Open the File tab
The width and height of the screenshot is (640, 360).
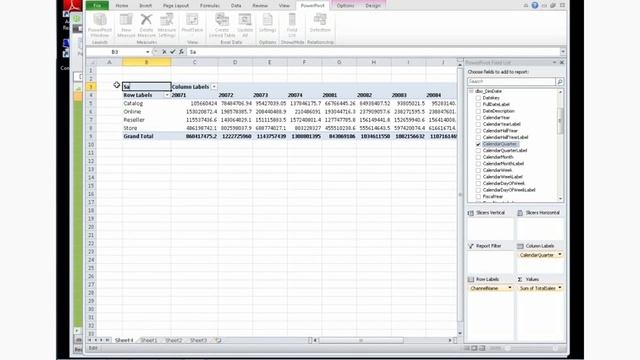97,6
